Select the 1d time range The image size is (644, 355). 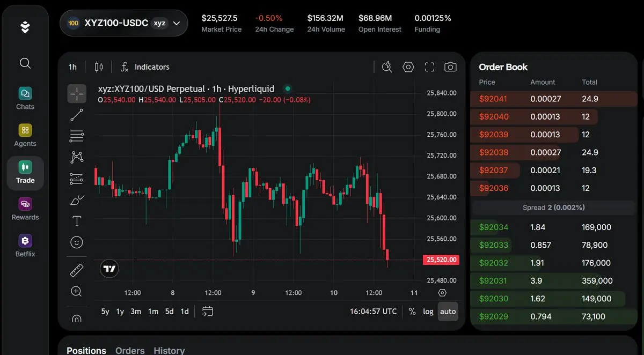(x=184, y=312)
